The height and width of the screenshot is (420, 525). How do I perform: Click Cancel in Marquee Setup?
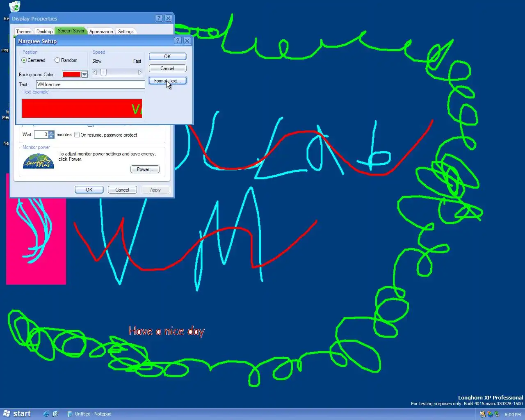point(167,68)
